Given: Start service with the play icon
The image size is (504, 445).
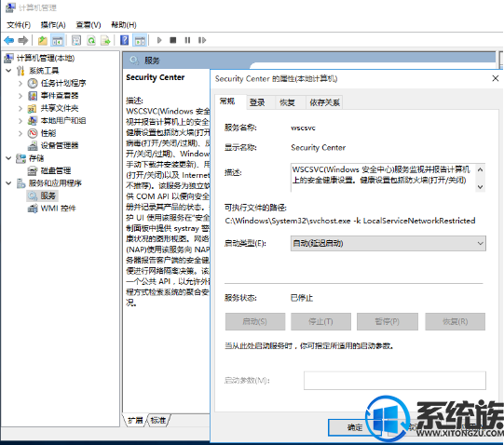Looking at the screenshot, I should (159, 40).
